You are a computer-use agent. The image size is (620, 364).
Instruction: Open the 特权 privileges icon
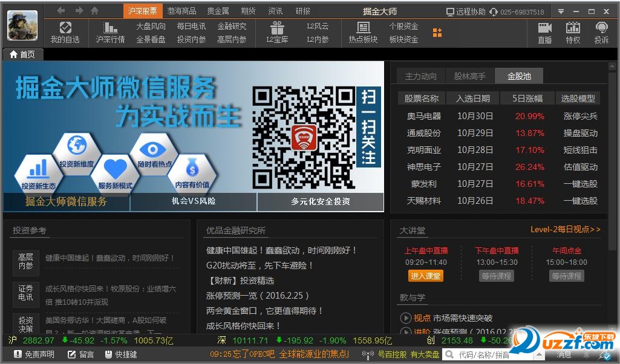pos(573,28)
